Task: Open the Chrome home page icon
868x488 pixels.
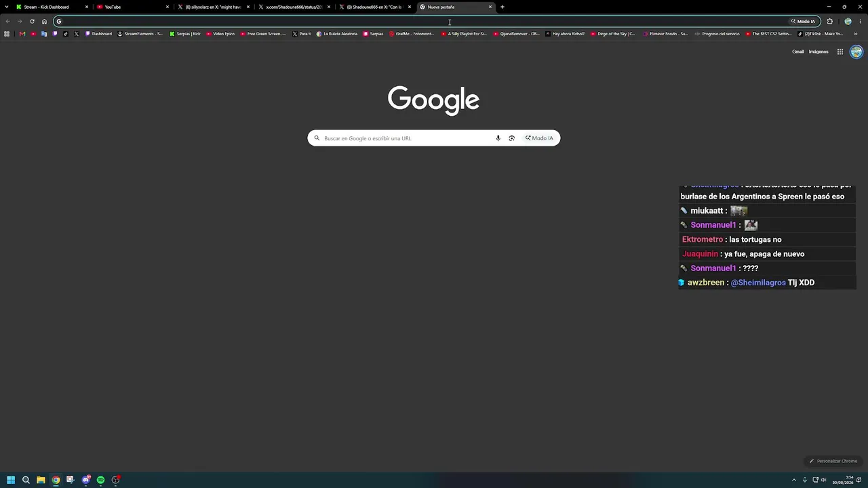Action: pyautogui.click(x=44, y=21)
